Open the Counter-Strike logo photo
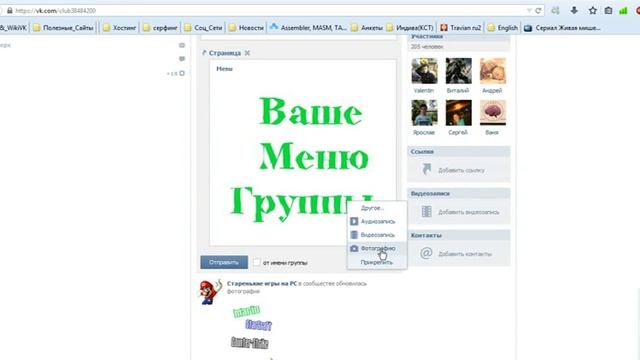Screen dimensions: 640x360 (x=250, y=343)
